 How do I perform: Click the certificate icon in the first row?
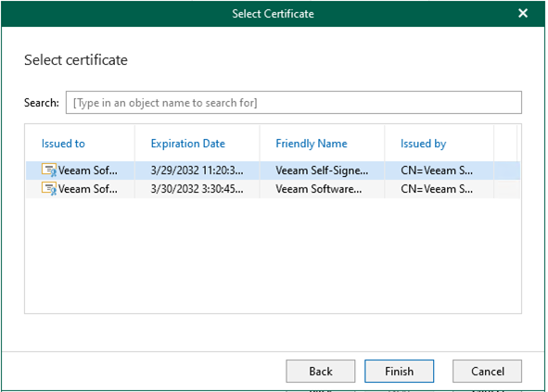click(49, 171)
